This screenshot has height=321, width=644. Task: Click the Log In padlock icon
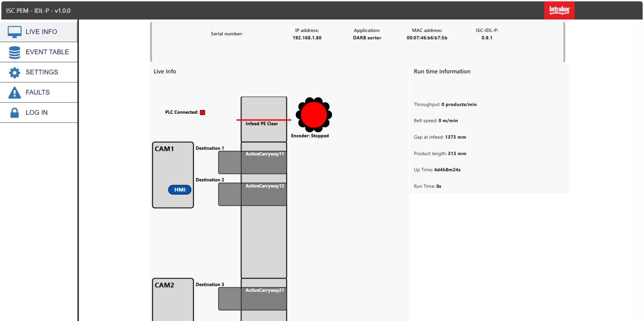coord(14,113)
